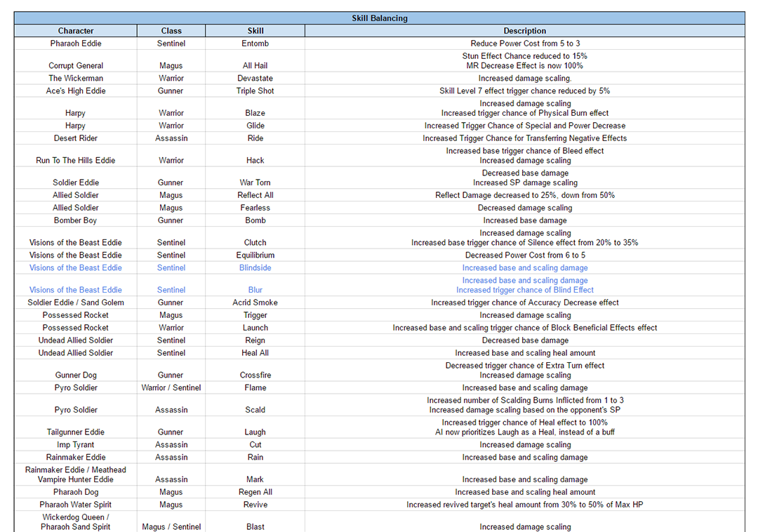Viewport: 758px width, 532px height.
Task: Select the Reflect All skill cell
Action: click(x=255, y=195)
